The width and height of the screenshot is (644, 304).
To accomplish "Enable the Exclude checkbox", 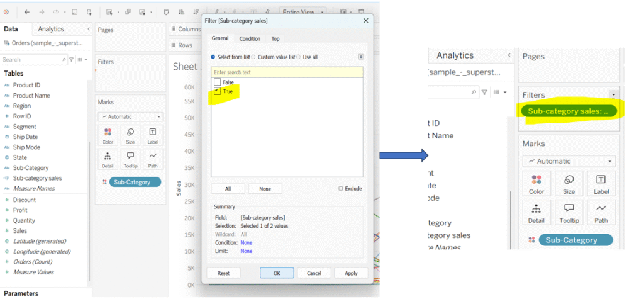I will [341, 188].
